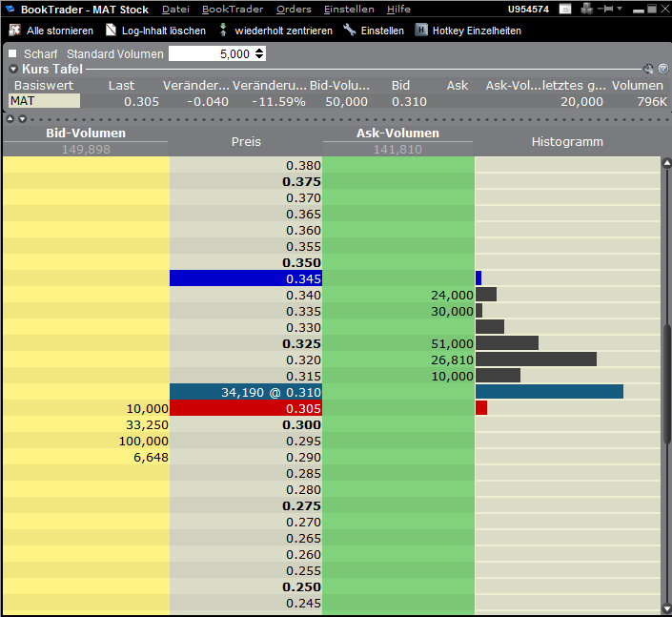Select the MAT Basiswert cell
672x617 pixels.
pos(44,101)
